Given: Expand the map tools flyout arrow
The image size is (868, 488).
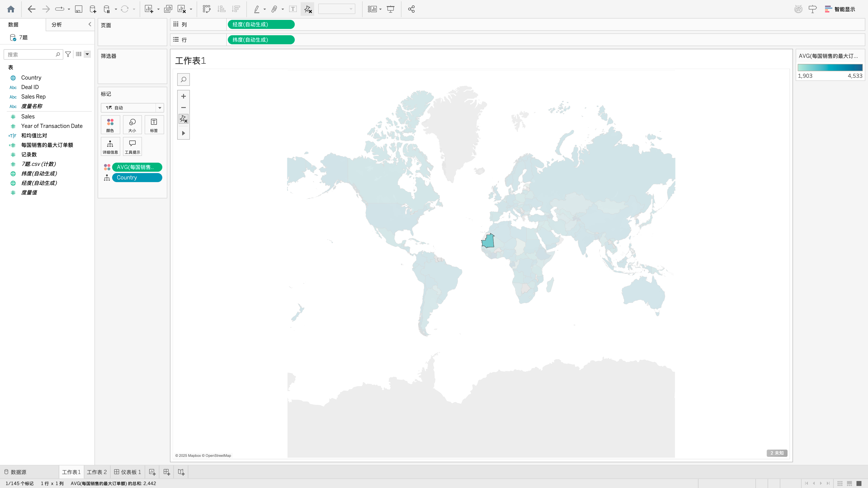Looking at the screenshot, I should [183, 133].
